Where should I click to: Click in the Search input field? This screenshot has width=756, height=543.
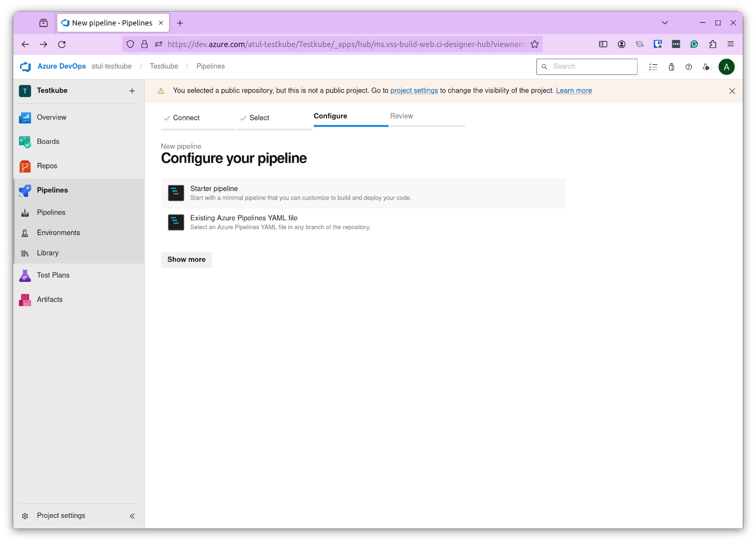(x=587, y=67)
